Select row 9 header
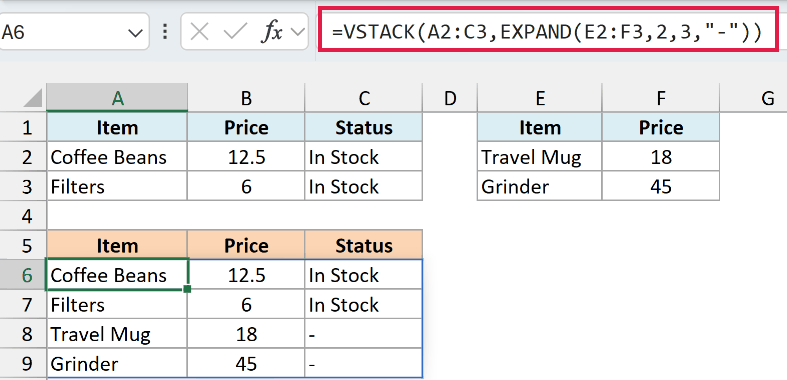This screenshot has height=380, width=787. pos(23,363)
